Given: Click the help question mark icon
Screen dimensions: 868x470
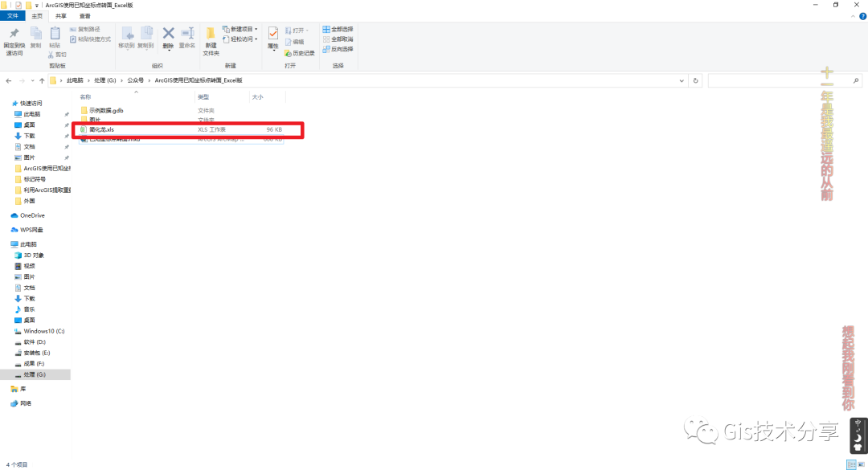Looking at the screenshot, I should tap(862, 16).
